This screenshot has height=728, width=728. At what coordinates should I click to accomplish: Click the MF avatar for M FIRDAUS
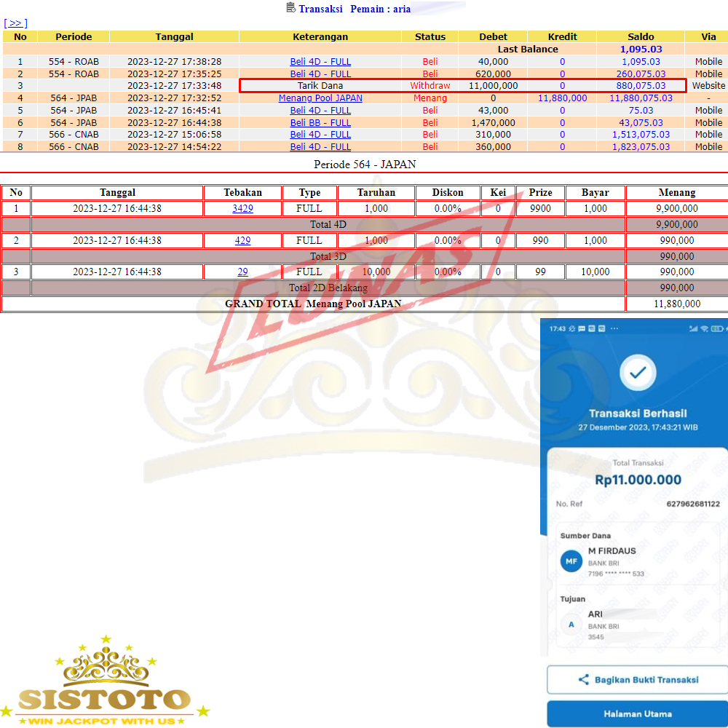571,561
